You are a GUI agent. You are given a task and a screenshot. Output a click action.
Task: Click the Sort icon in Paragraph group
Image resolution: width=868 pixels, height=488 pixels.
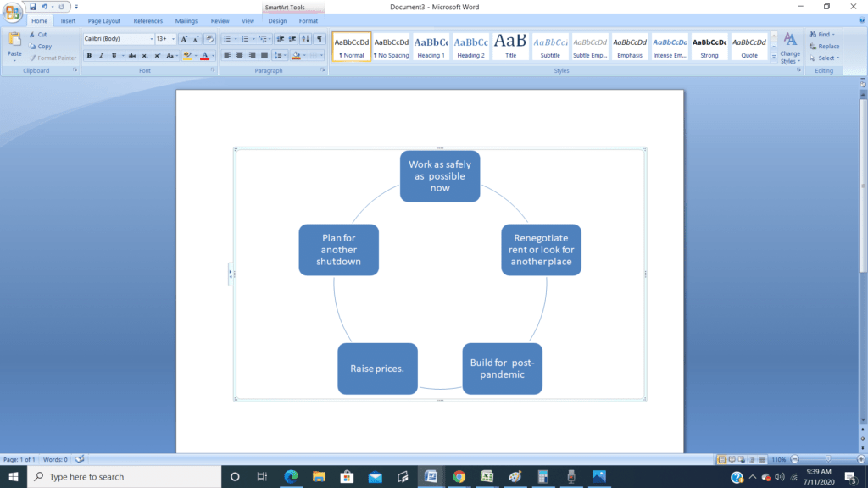[x=306, y=39]
